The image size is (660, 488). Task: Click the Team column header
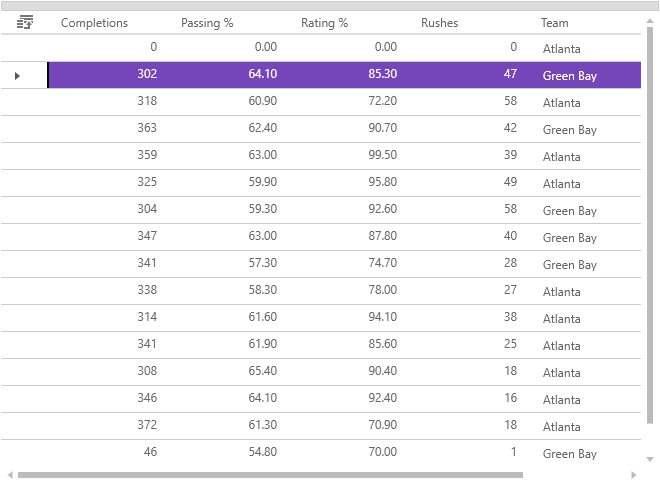point(555,23)
